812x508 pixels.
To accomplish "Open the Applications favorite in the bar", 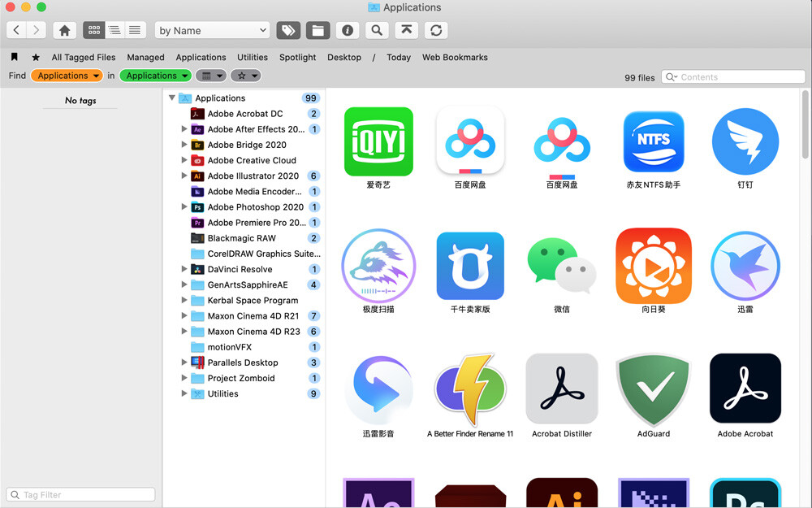I will [x=201, y=57].
